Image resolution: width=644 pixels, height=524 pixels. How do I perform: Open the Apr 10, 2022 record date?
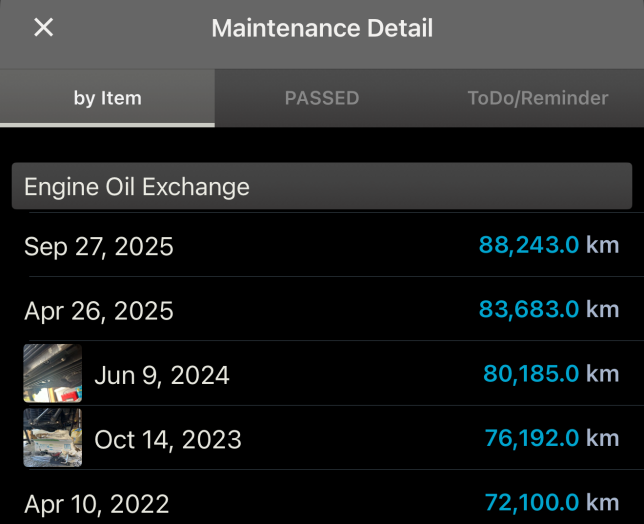point(97,503)
